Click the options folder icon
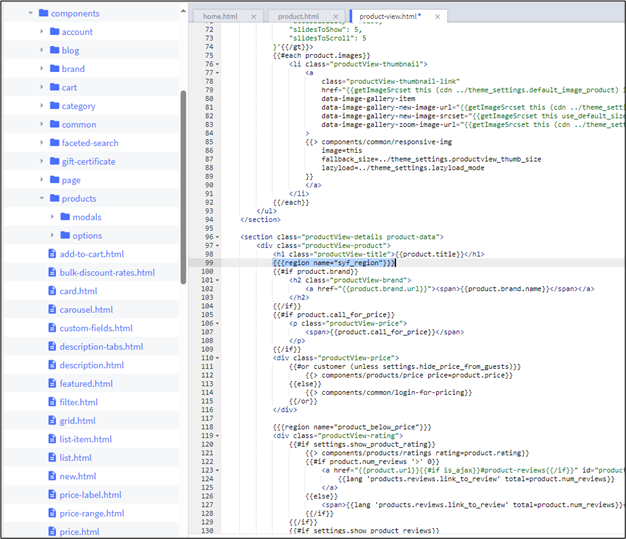The image size is (626, 539). tap(65, 236)
